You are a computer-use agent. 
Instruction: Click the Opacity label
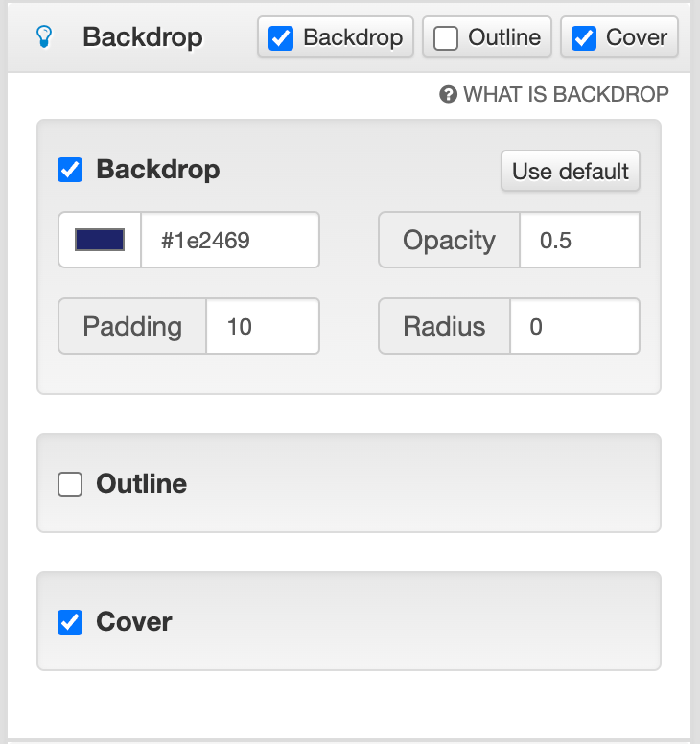click(449, 241)
